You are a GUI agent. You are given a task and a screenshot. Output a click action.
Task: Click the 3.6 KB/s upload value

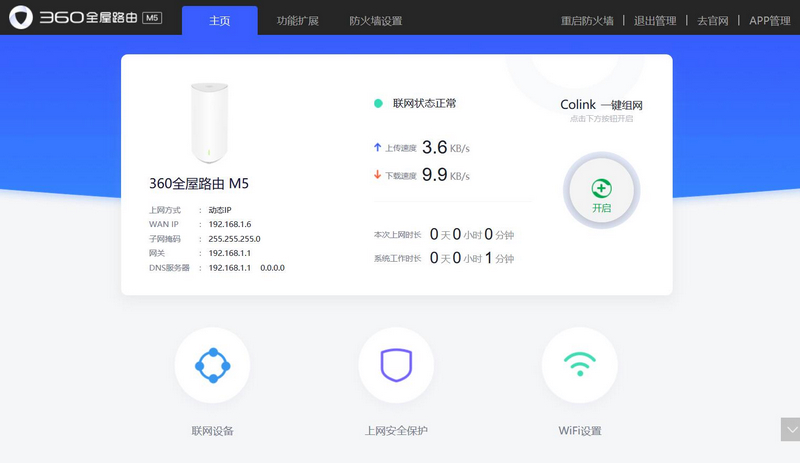pos(445,148)
